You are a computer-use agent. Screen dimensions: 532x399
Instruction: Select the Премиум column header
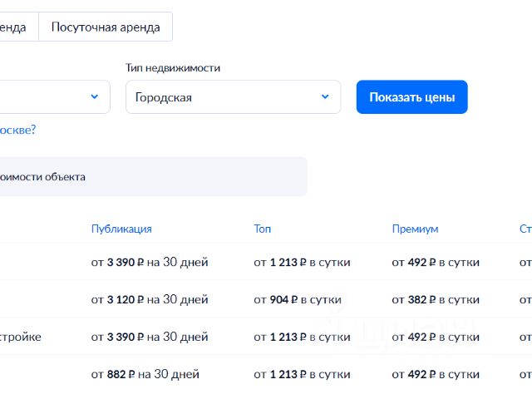point(415,229)
